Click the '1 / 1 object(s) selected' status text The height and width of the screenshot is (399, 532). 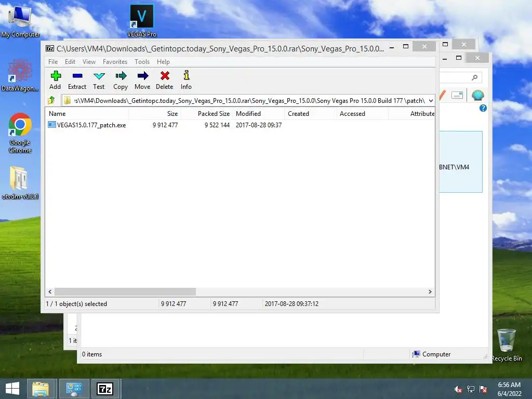click(76, 303)
